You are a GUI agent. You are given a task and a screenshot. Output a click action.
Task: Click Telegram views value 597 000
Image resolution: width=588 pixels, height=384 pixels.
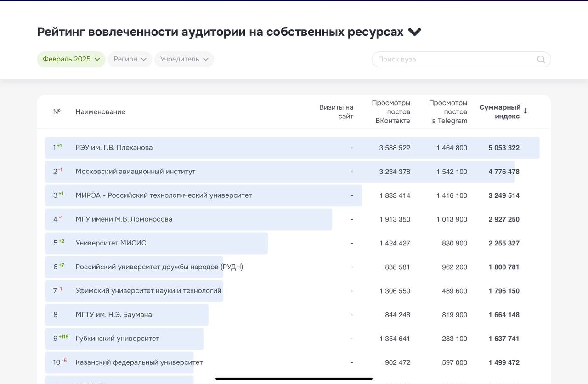[454, 362]
